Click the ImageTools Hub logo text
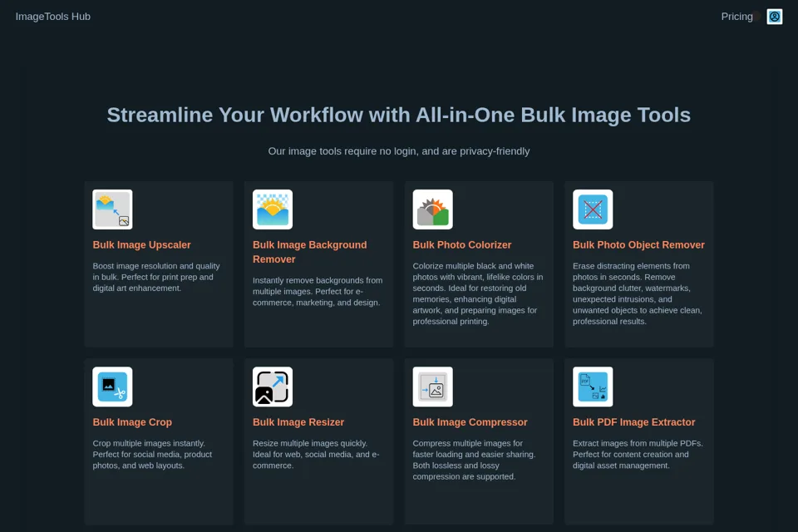 53,17
